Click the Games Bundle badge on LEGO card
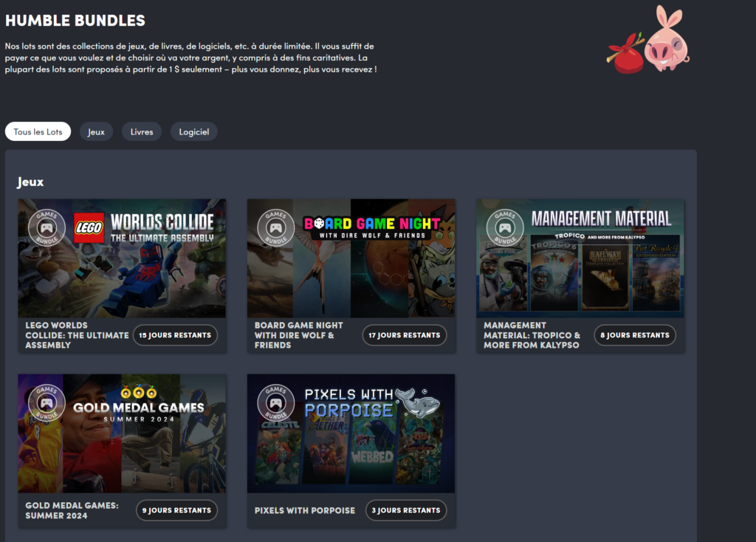Image resolution: width=756 pixels, height=542 pixels. [x=47, y=227]
